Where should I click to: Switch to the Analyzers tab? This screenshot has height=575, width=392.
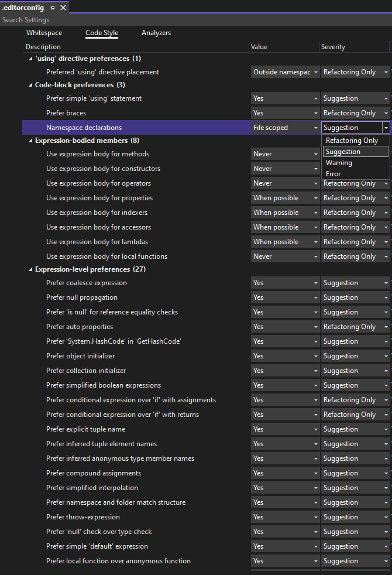click(x=156, y=33)
